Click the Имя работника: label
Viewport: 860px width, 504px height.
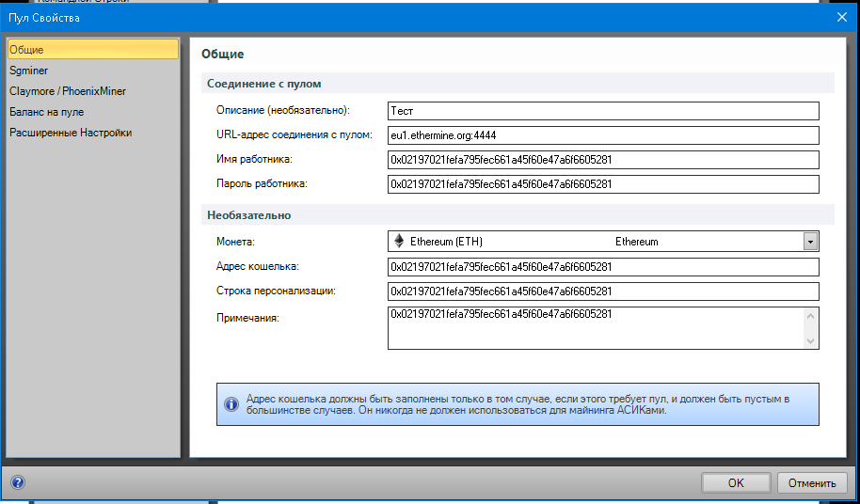254,160
